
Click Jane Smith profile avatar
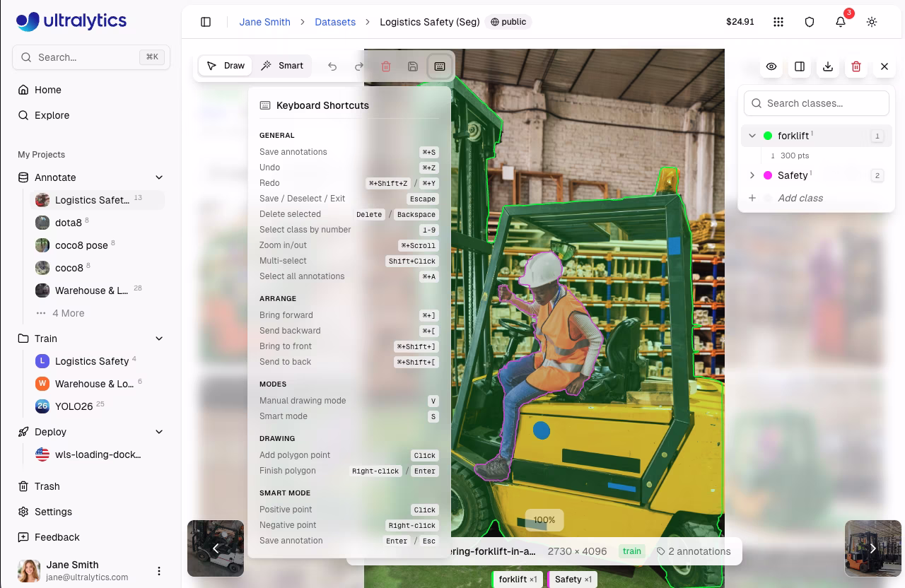pos(29,571)
